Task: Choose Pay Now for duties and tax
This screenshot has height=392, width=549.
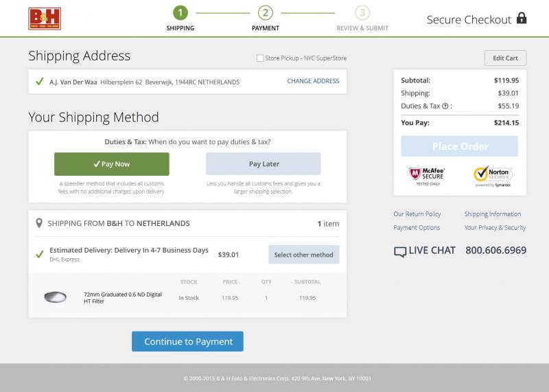Action: coord(112,164)
